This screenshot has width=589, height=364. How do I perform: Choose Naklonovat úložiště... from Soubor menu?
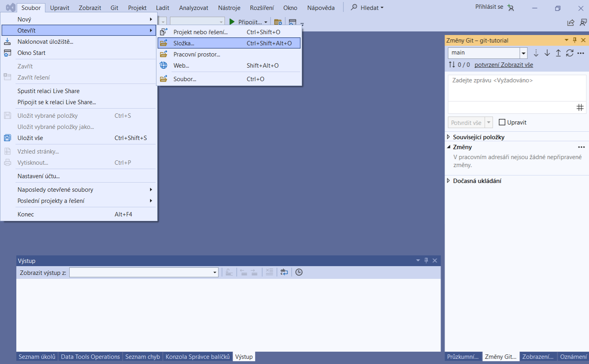[x=45, y=41]
